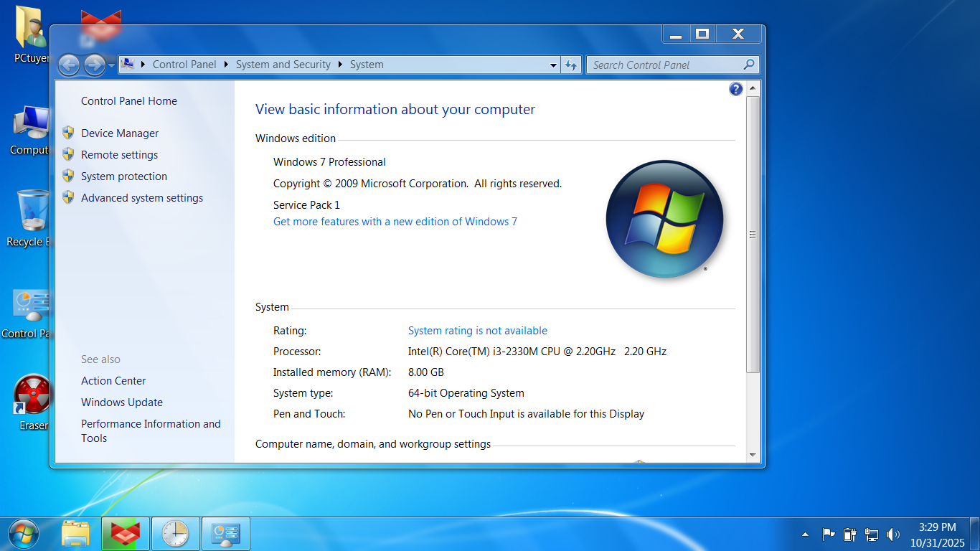The image size is (980, 551).
Task: Click 'System rating is not available' link
Action: [477, 331]
